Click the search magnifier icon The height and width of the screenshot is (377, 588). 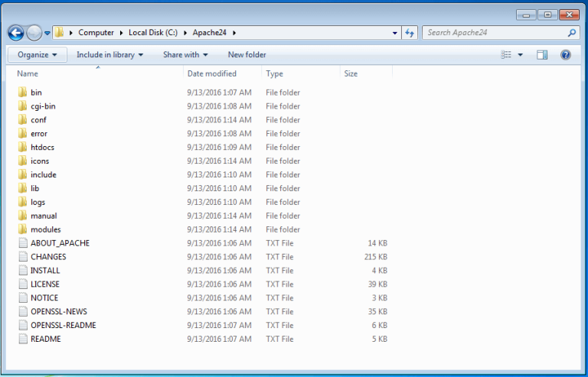coord(572,33)
